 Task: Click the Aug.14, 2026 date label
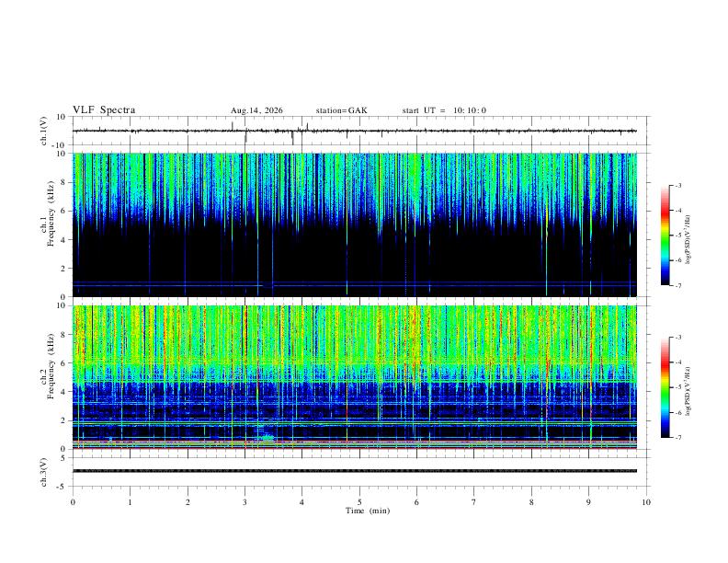point(256,110)
